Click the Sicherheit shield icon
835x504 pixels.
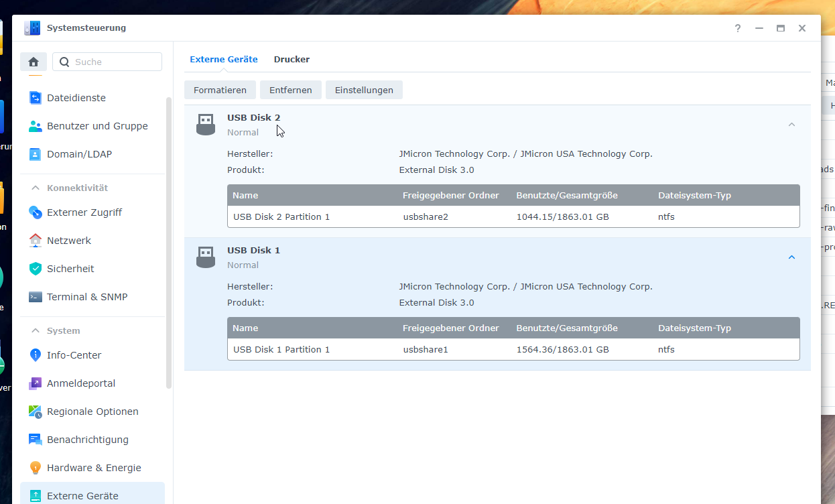(36, 269)
